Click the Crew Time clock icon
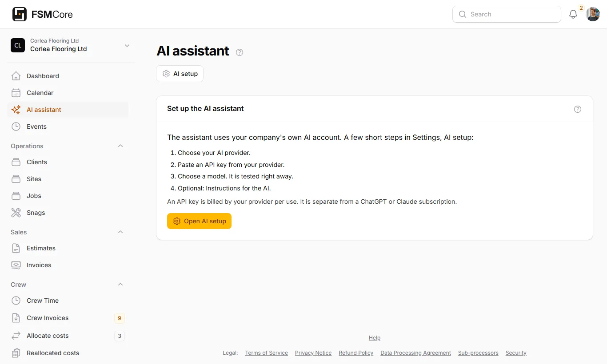The height and width of the screenshot is (364, 607). click(x=16, y=301)
